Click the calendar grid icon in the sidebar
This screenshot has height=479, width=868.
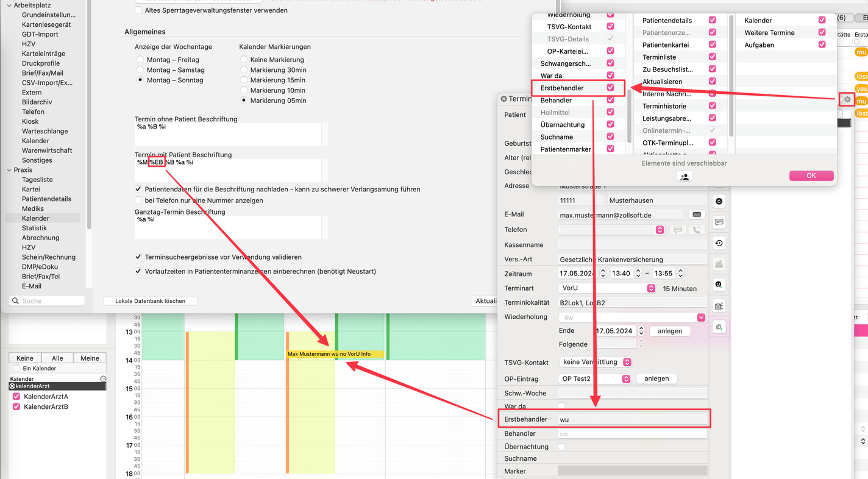[x=719, y=306]
